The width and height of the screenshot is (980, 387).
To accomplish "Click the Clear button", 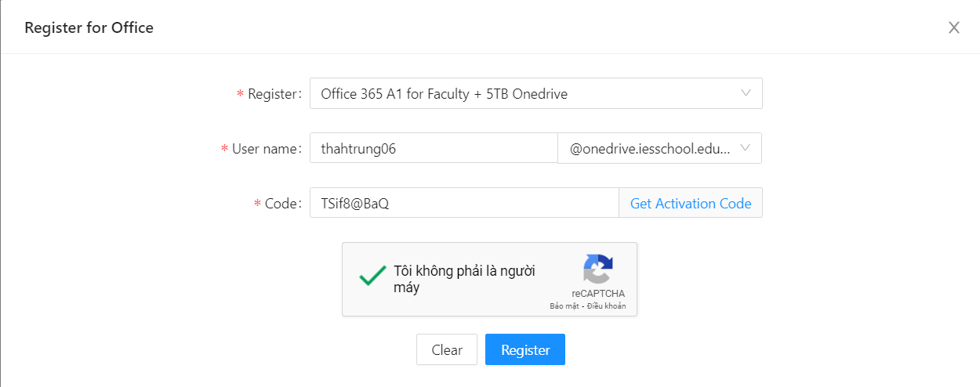I will (x=447, y=349).
